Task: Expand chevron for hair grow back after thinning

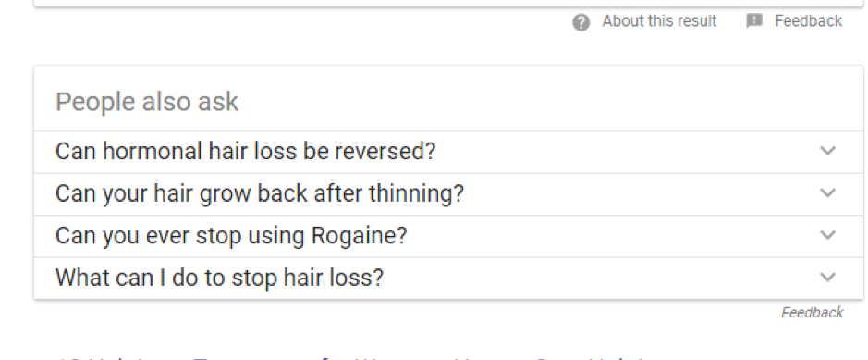Action: (827, 192)
